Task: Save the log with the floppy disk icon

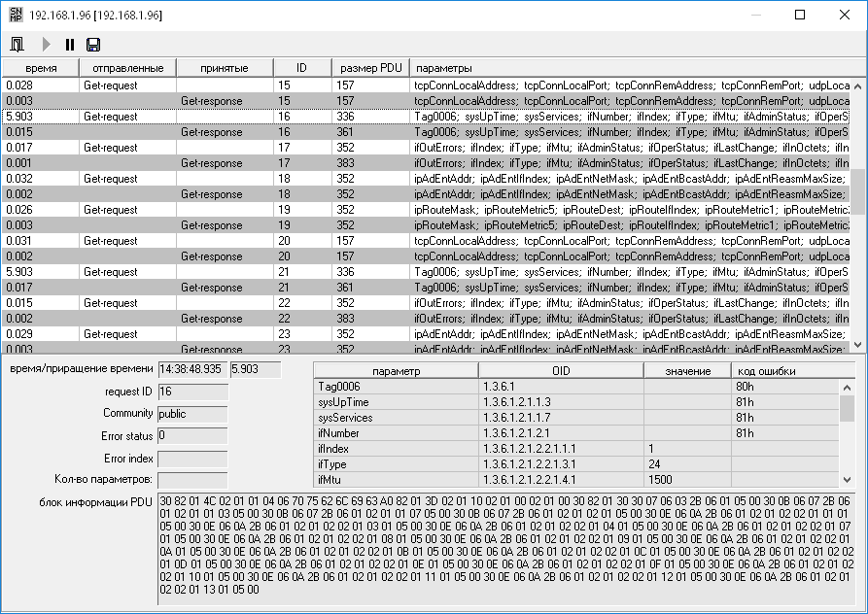Action: 93,45
